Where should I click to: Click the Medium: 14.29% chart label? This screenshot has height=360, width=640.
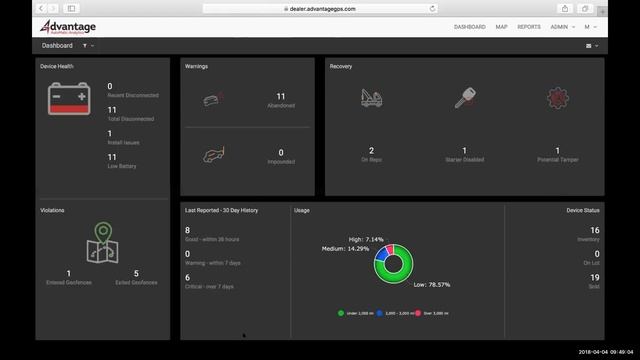tap(345, 249)
